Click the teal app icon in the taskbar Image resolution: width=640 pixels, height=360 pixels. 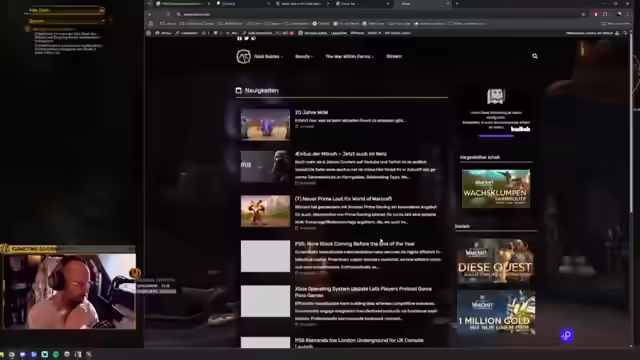coord(45,354)
